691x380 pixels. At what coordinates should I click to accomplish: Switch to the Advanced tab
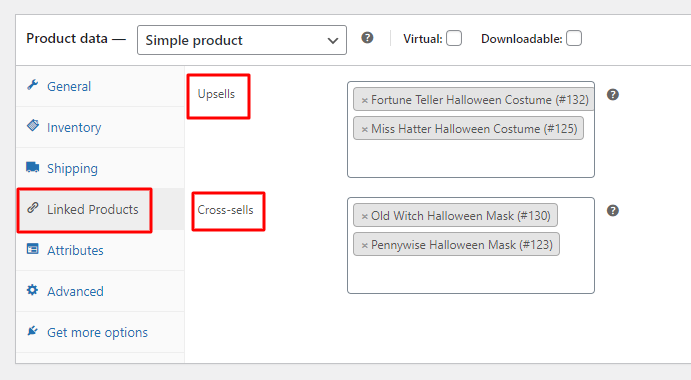[100, 291]
